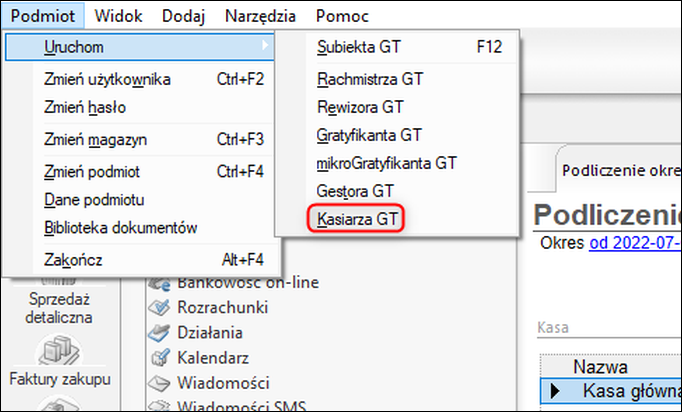682x412 pixels.
Task: Choose Subiekta GT in Uruchom submenu
Action: coord(359,46)
